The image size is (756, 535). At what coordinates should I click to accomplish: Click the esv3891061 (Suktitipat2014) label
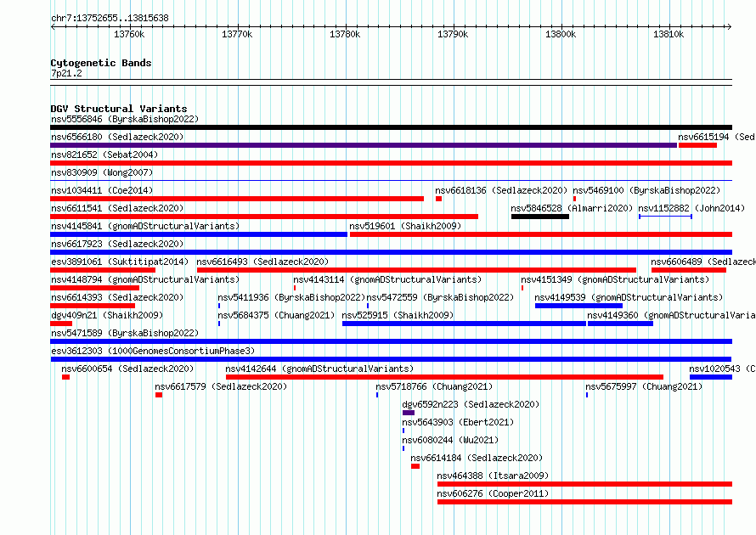(x=120, y=262)
